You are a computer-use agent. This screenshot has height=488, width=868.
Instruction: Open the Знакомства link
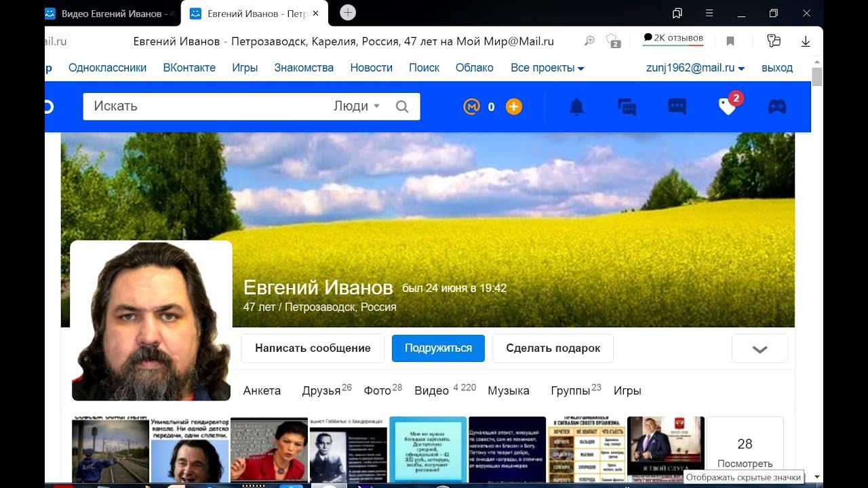[304, 68]
